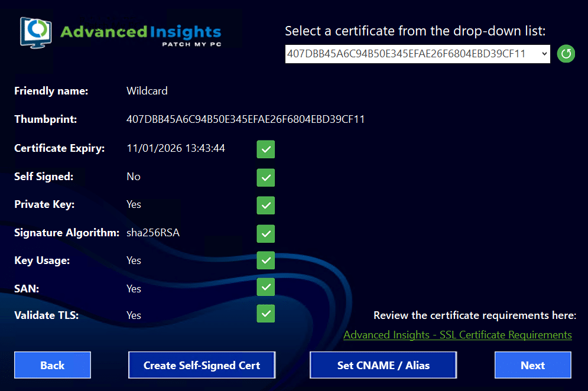Click the green check beside Validate TLS
Screen dimensions: 588x391
coord(266,314)
